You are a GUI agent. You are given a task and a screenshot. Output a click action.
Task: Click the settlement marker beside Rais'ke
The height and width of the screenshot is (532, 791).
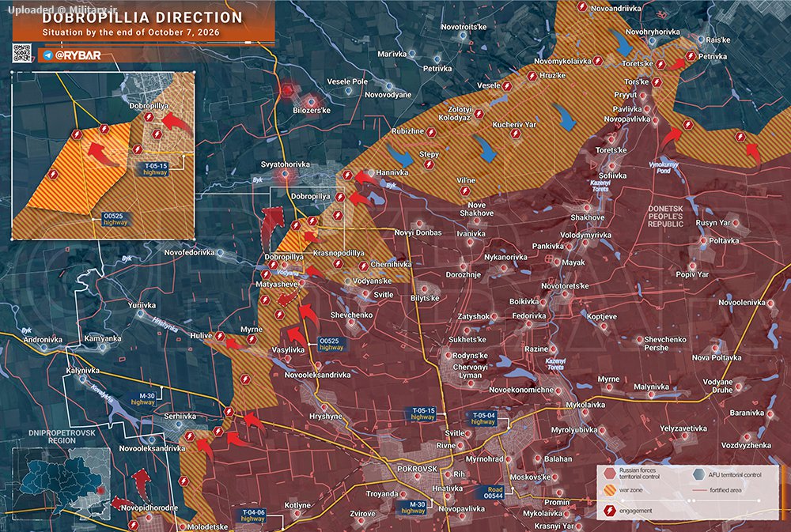(701, 40)
